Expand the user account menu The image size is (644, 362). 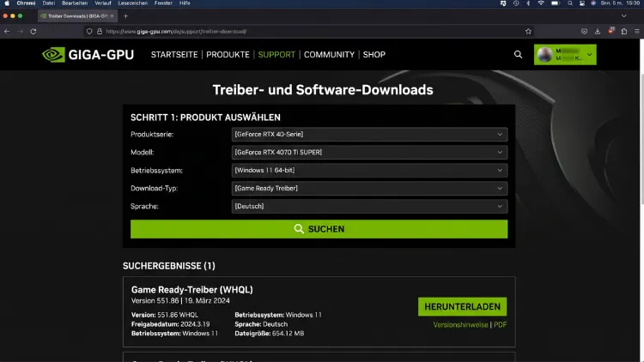[565, 55]
